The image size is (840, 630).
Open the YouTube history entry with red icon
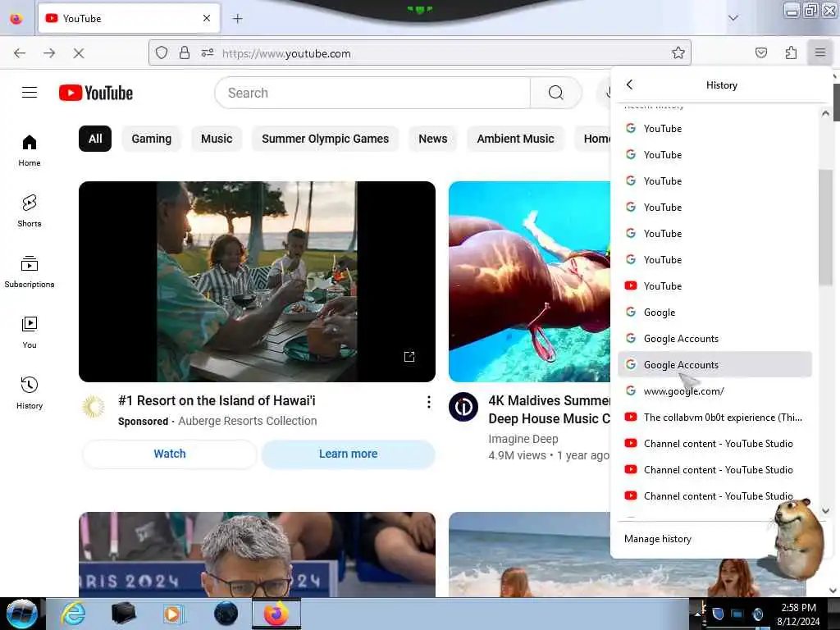coord(715,286)
